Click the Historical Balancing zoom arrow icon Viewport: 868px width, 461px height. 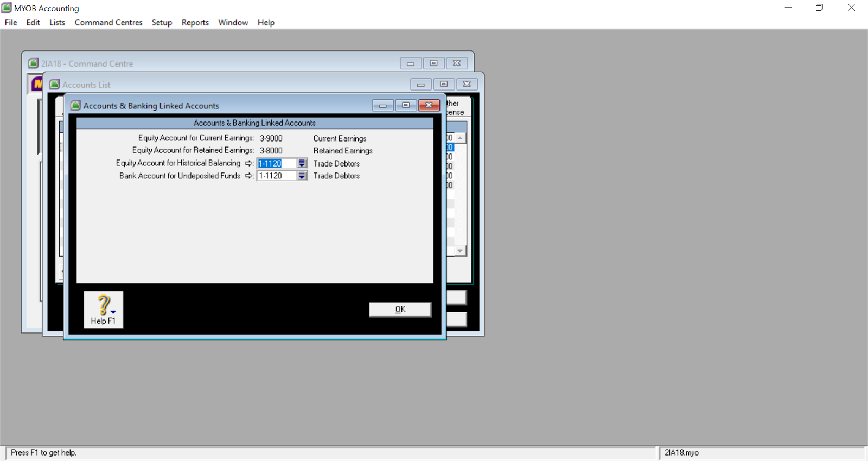point(248,163)
